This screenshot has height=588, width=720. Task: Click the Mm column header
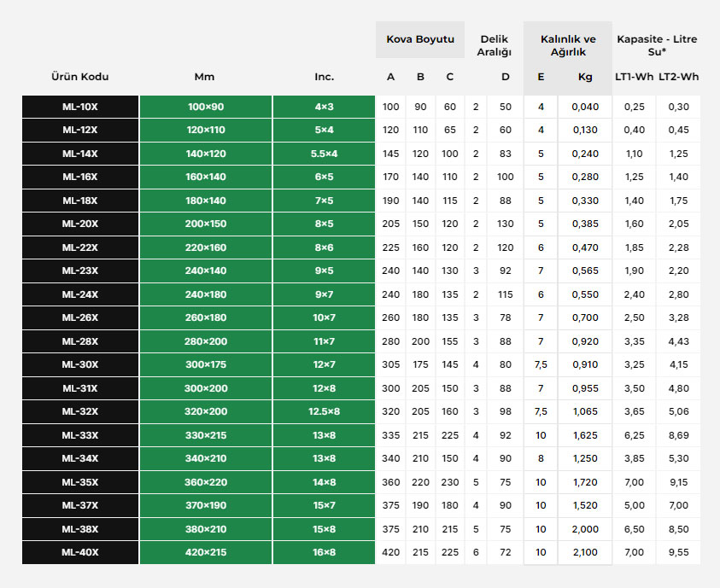[x=205, y=77]
